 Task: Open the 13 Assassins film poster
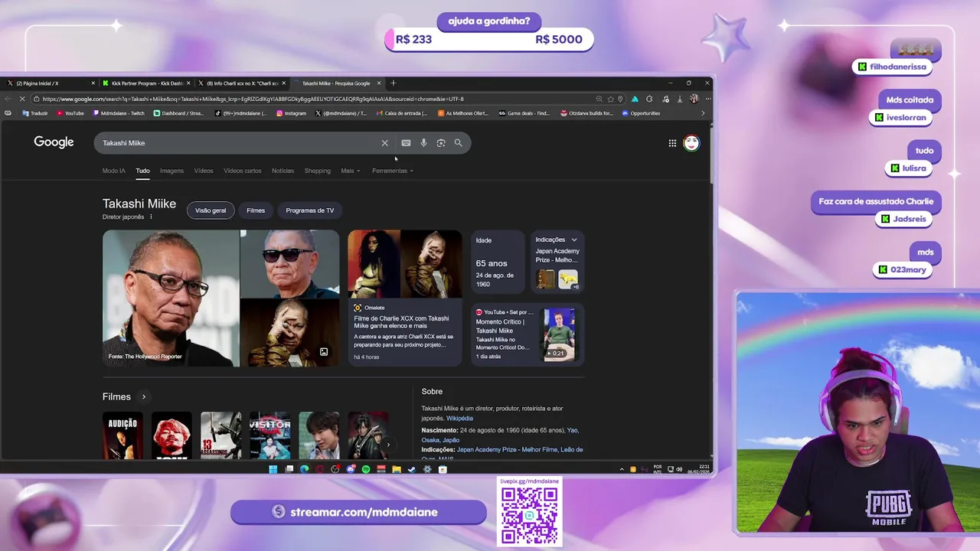tap(221, 435)
